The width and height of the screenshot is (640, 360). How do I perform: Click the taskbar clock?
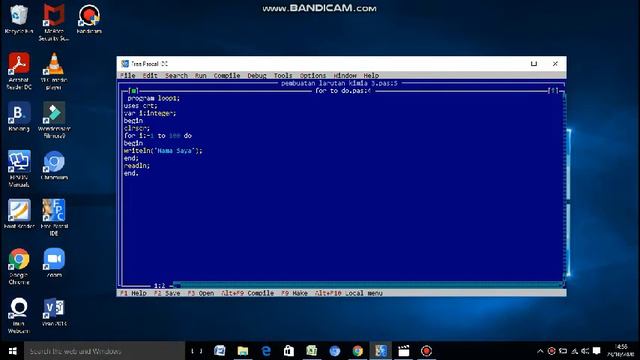click(621, 351)
